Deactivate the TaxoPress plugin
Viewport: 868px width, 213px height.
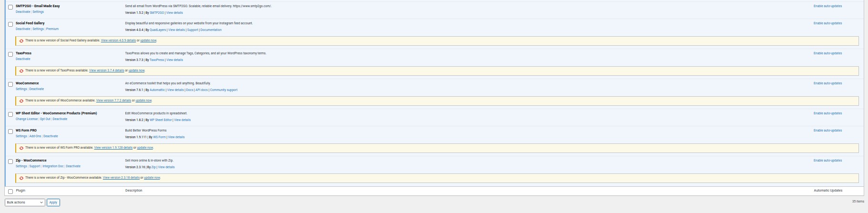[x=23, y=59]
